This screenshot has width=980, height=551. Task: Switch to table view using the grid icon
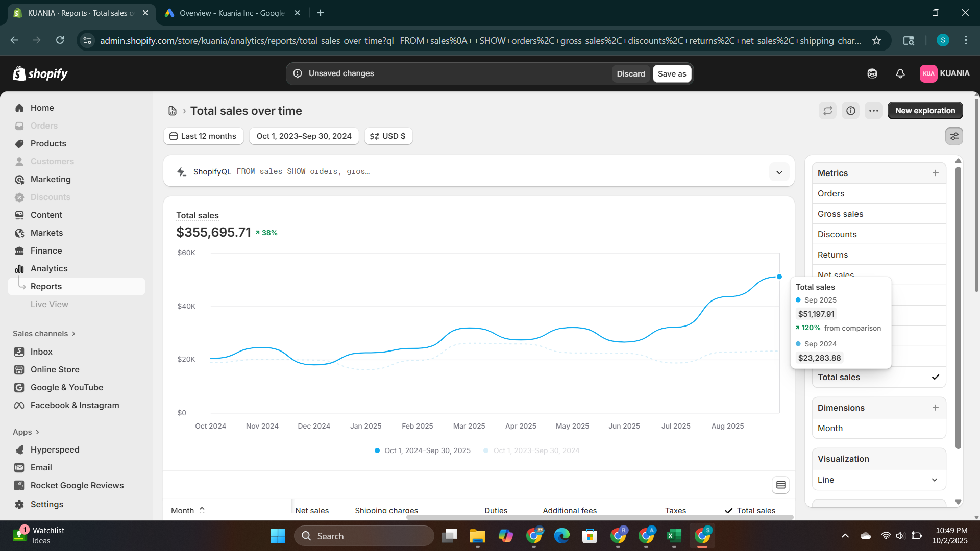tap(780, 485)
